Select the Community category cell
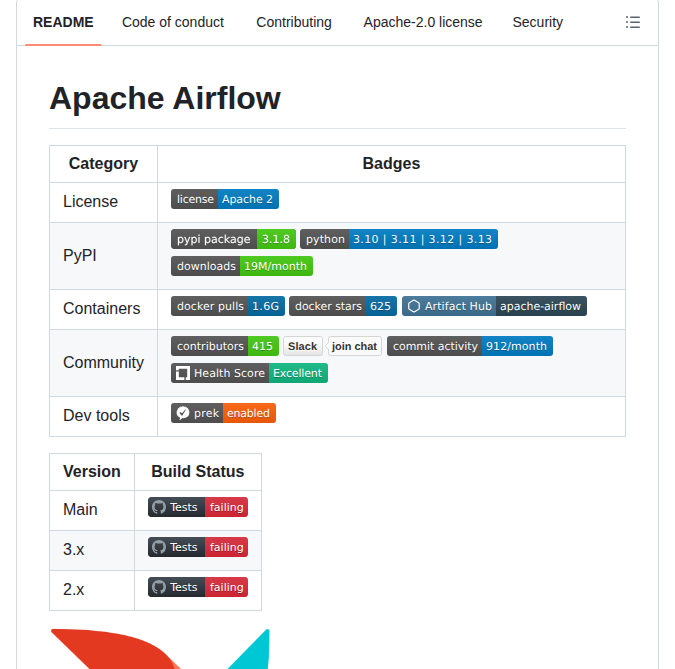The height and width of the screenshot is (669, 675). point(103,363)
